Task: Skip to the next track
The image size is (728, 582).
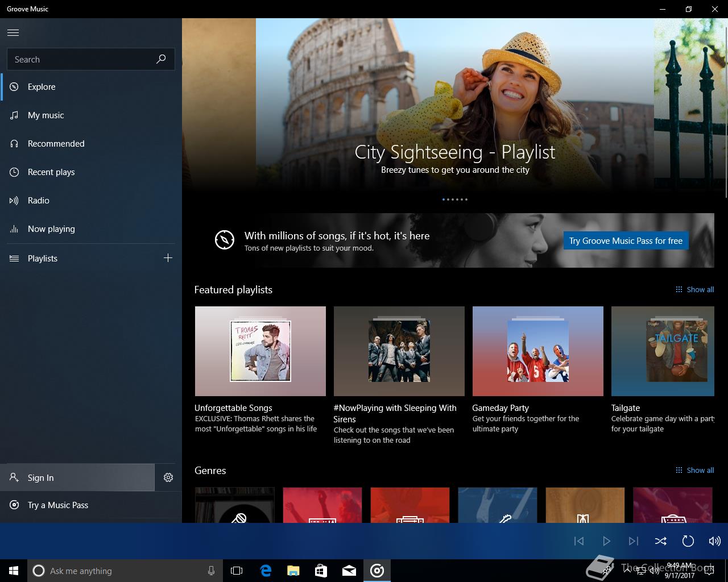Action: pos(634,541)
